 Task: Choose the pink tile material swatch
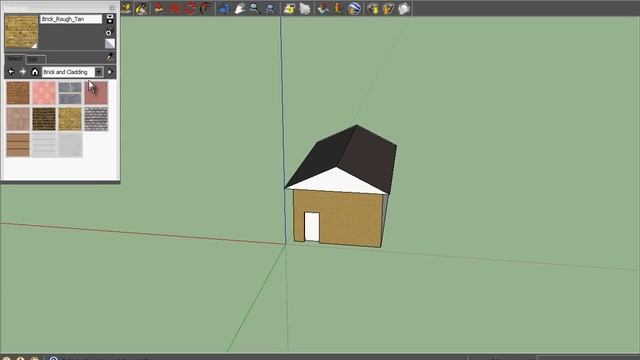(x=44, y=93)
